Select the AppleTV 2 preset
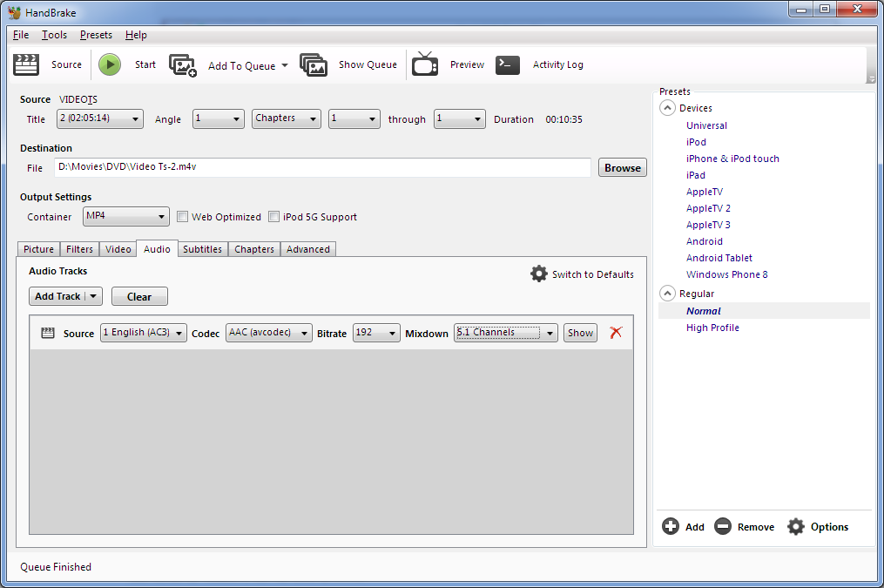 coord(708,208)
